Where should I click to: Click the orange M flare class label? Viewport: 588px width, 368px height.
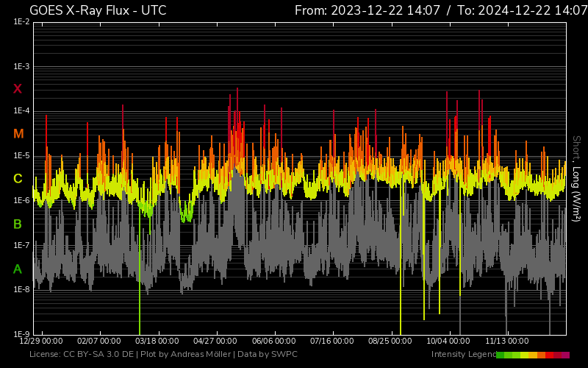tap(18, 134)
